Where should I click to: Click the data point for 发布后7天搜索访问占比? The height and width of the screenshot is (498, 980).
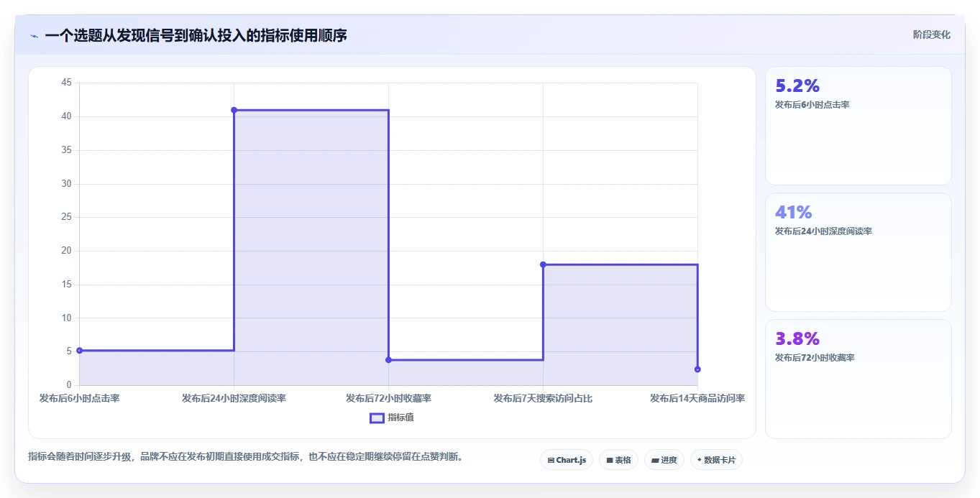click(543, 264)
